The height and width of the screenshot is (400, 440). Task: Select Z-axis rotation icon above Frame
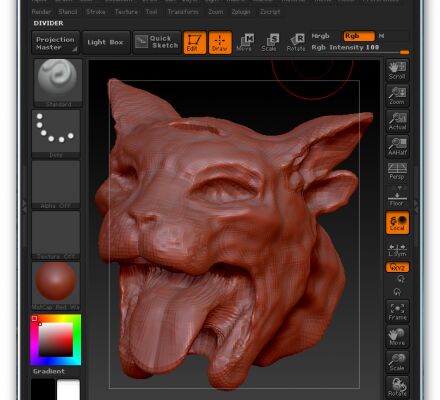(x=397, y=292)
